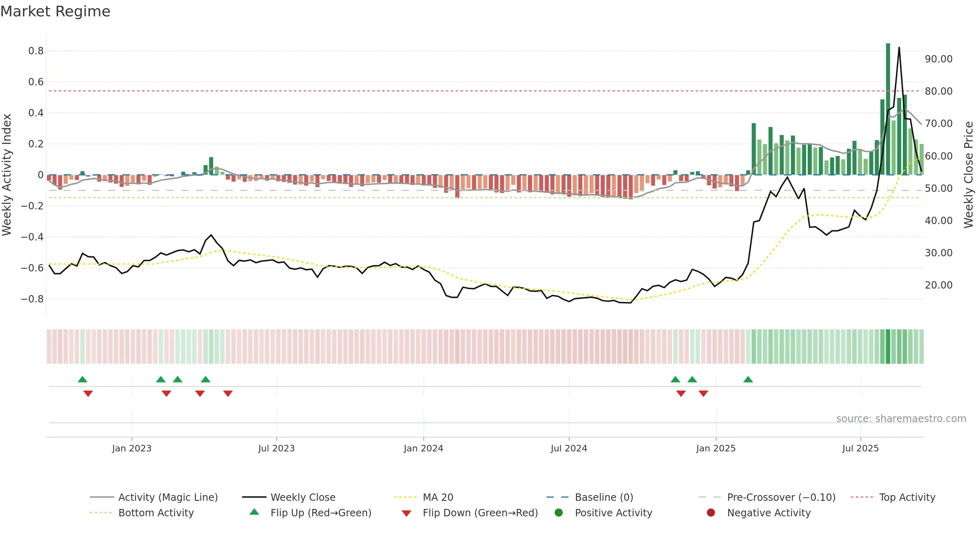This screenshot has height=551, width=980.
Task: Click the darkest green regime strip cell
Action: tap(888, 347)
